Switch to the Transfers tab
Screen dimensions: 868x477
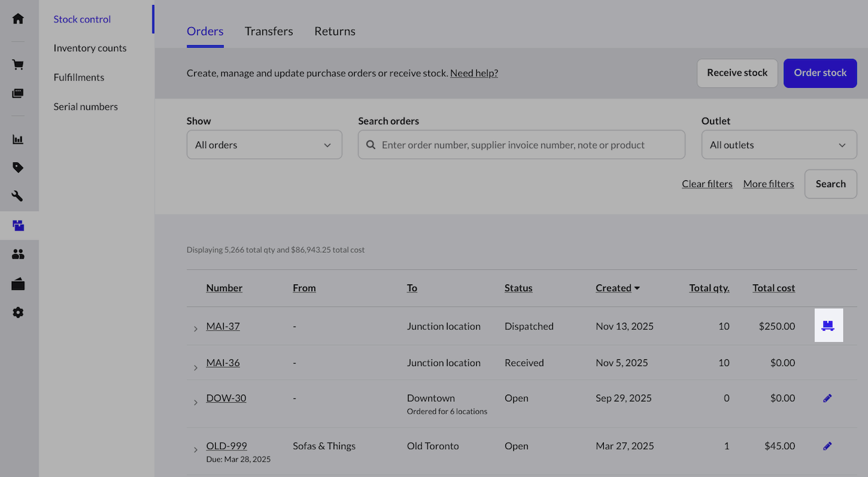pyautogui.click(x=268, y=32)
